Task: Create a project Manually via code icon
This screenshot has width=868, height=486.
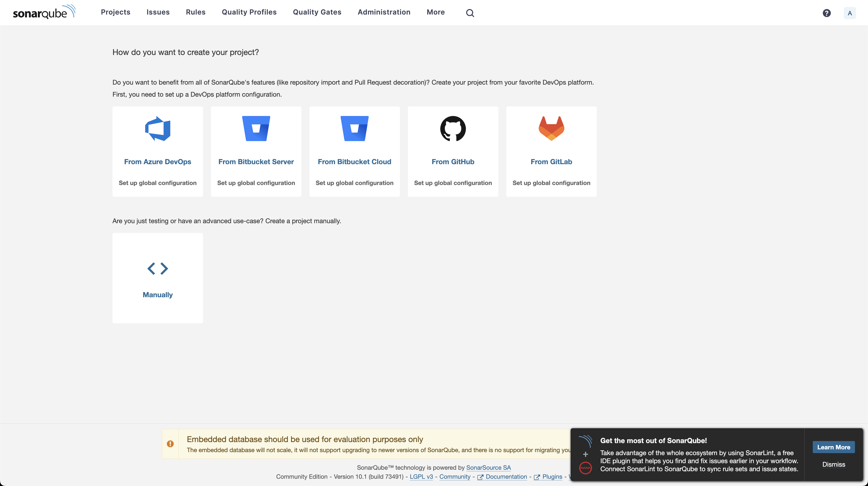Action: (157, 278)
